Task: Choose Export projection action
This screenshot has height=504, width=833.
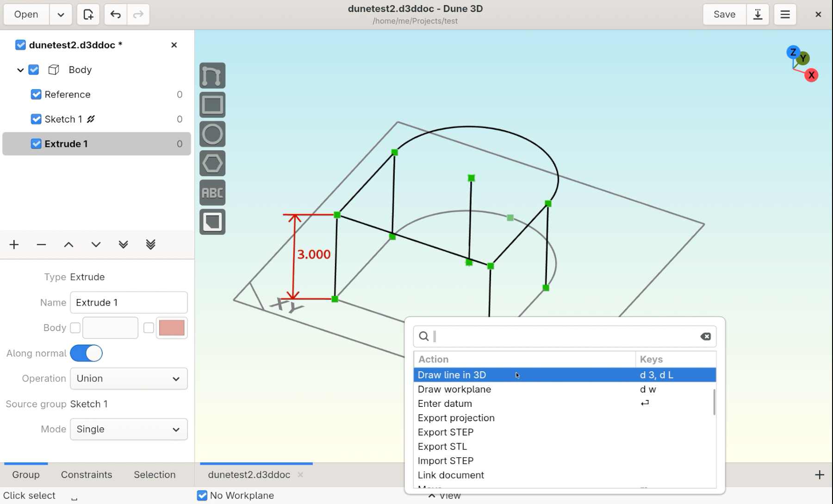Action: tap(565, 418)
